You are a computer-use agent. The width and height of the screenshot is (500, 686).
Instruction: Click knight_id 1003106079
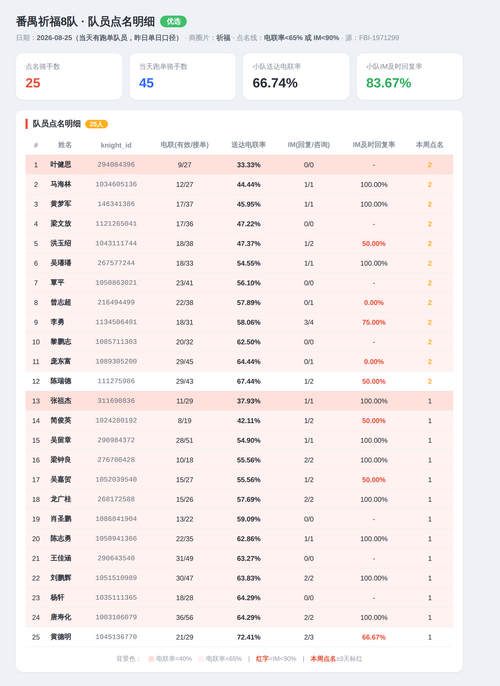pyautogui.click(x=116, y=618)
